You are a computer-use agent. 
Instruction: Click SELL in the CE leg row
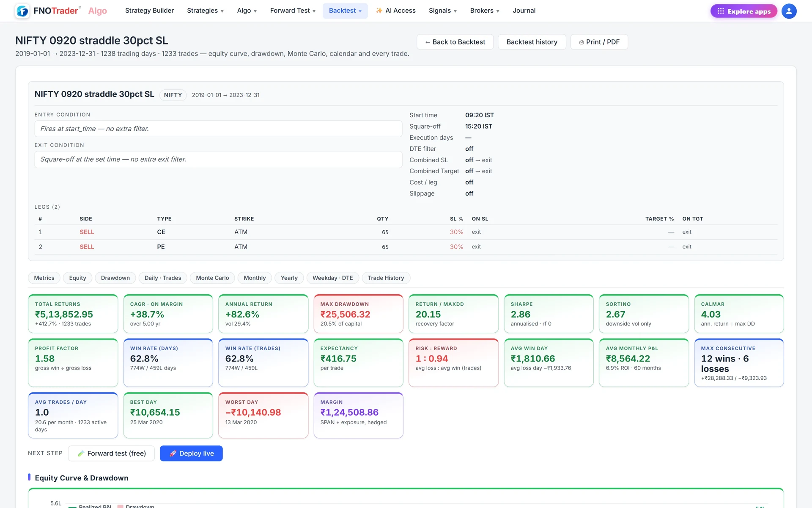[x=87, y=232]
